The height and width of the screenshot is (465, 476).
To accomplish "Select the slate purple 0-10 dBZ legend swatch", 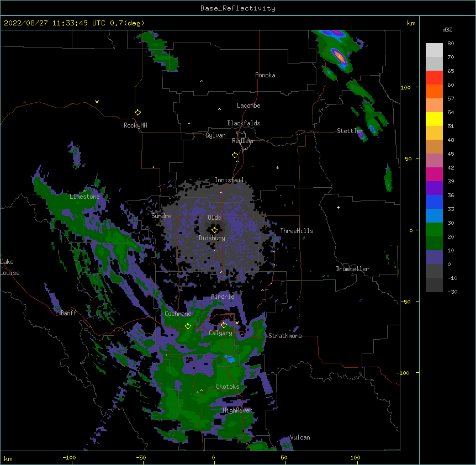I will point(434,257).
